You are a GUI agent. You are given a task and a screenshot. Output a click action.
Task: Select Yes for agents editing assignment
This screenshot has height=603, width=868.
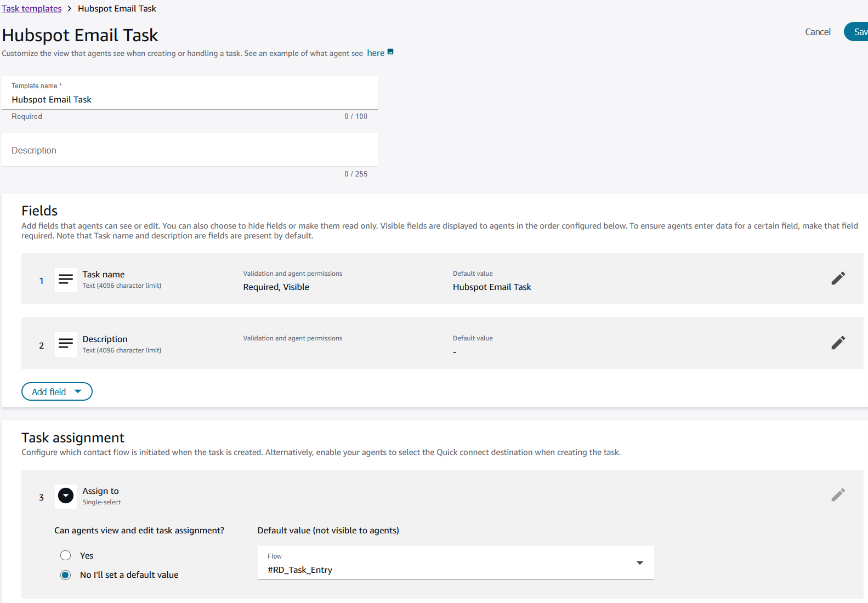tap(66, 555)
